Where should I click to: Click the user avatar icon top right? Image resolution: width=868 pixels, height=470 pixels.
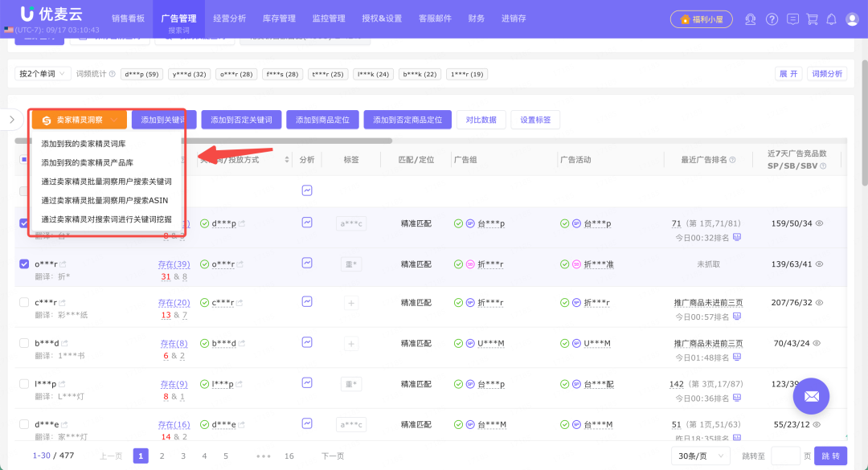pyautogui.click(x=852, y=18)
